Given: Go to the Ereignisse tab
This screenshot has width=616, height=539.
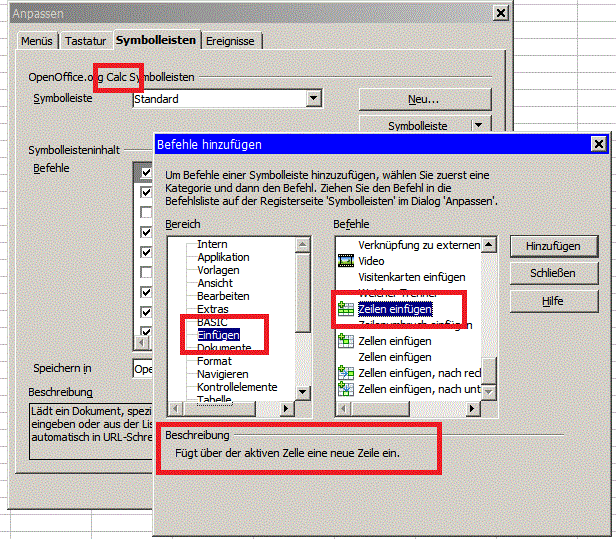Looking at the screenshot, I should pos(232,41).
